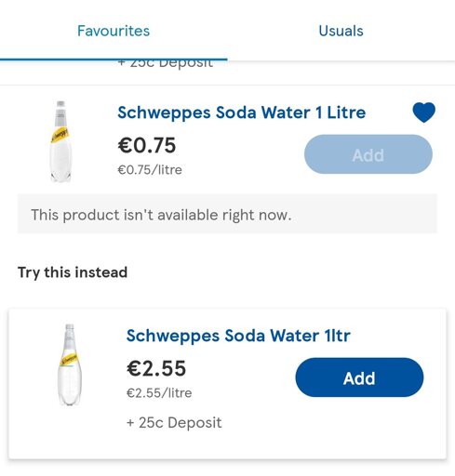Click the blue underline indicator beneath Favourites
Image resolution: width=455 pixels, height=476 pixels.
coord(114,59)
